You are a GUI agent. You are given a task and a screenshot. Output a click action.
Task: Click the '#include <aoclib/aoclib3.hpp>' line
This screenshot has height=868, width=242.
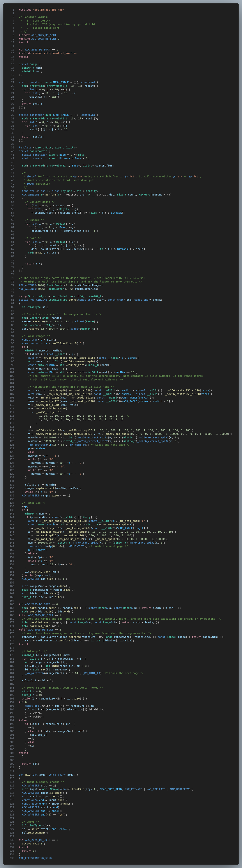41,10
